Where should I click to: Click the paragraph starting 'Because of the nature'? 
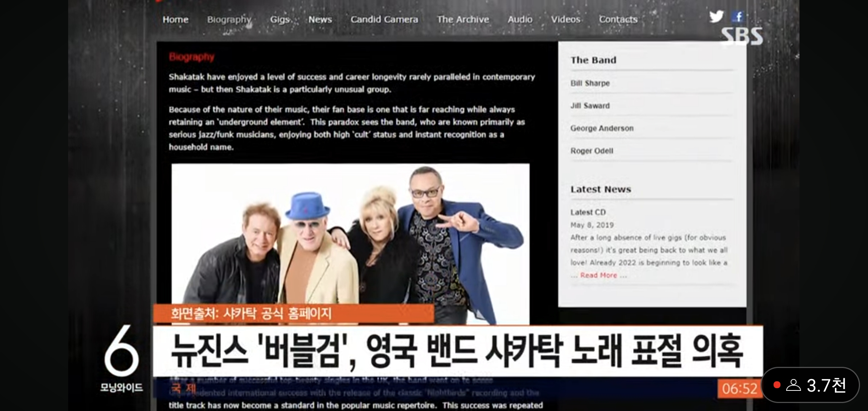[x=347, y=128]
